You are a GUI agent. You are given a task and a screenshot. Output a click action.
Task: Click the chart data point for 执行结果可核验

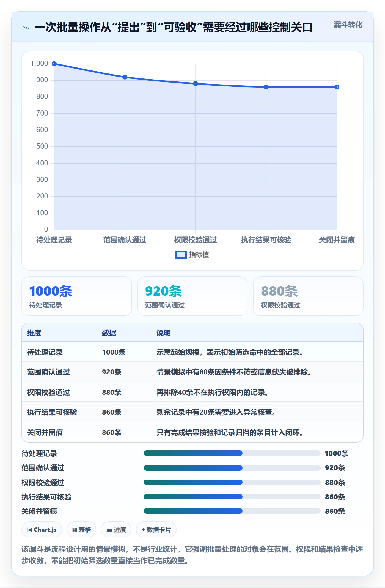click(266, 87)
